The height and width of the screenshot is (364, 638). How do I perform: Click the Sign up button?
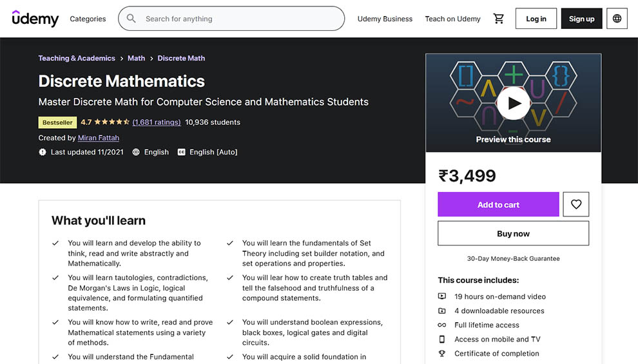(581, 19)
